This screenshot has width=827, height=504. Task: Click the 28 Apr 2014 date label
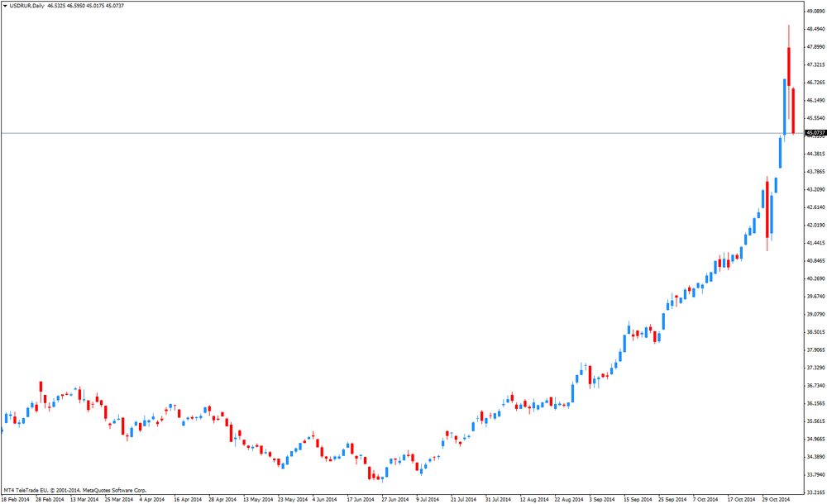(222, 499)
